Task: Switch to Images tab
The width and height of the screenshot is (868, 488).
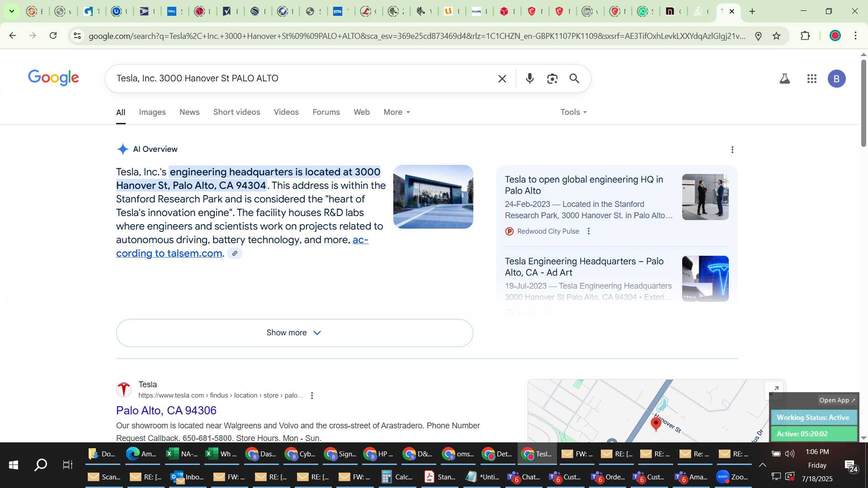Action: (x=152, y=112)
